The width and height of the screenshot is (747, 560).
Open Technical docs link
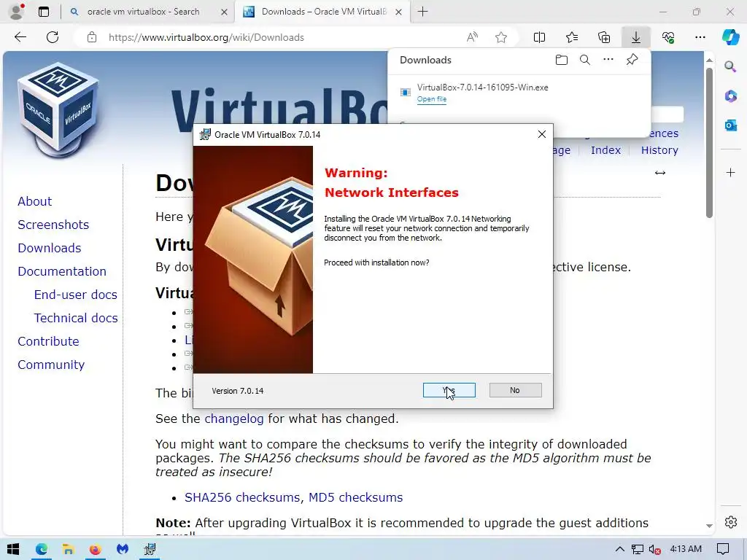click(x=76, y=318)
